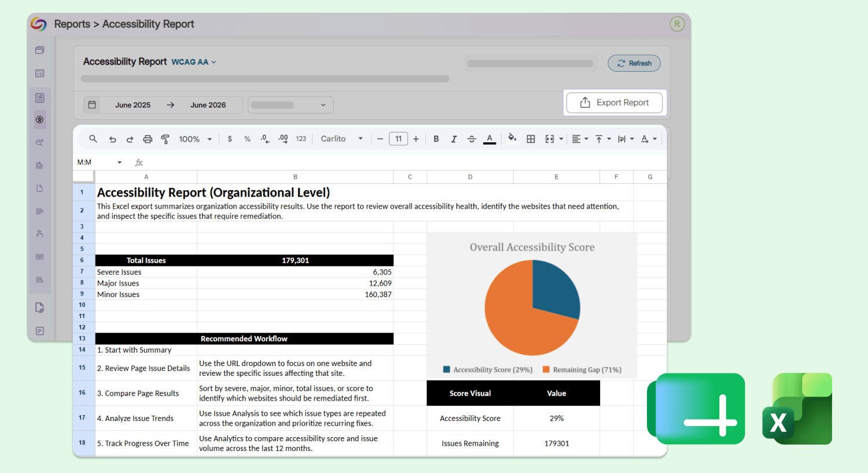Select column B header

tap(295, 177)
